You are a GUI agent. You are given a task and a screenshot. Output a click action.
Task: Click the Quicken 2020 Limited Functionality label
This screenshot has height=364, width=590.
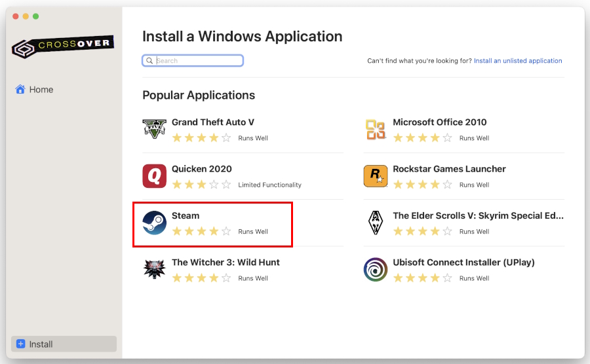click(x=269, y=185)
